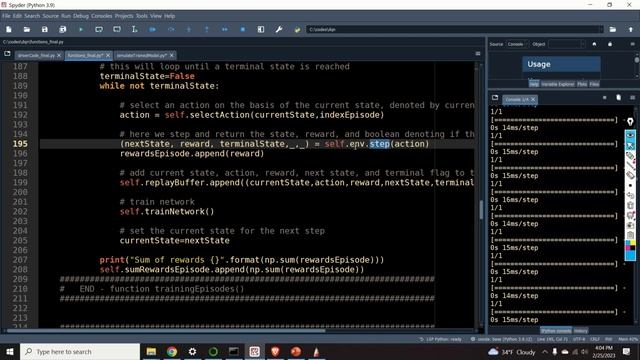The image size is (640, 360).
Task: Step out and return debug icon
Action: point(207,29)
